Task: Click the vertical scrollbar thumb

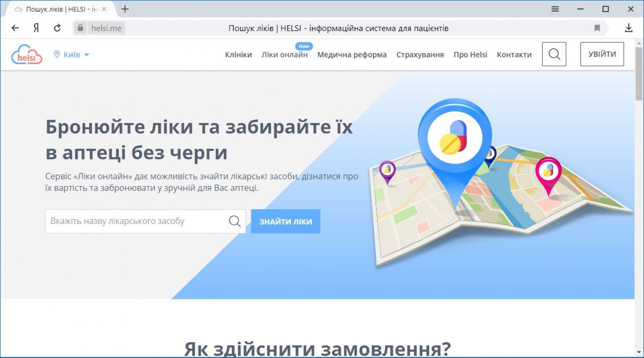Action: [639, 74]
